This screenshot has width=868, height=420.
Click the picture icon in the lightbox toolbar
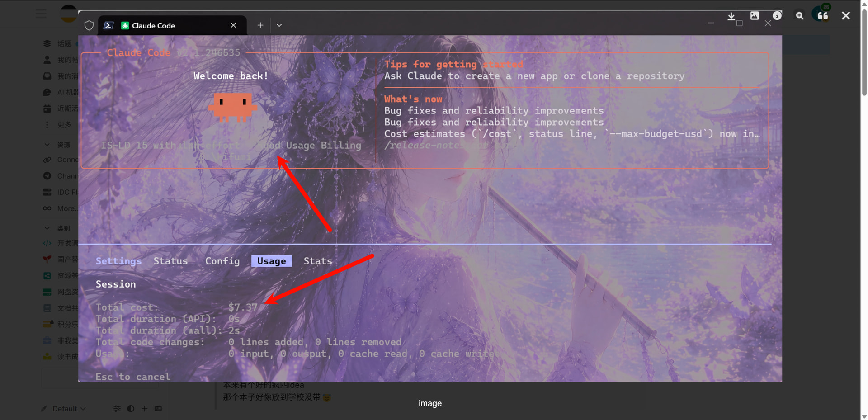coord(755,16)
